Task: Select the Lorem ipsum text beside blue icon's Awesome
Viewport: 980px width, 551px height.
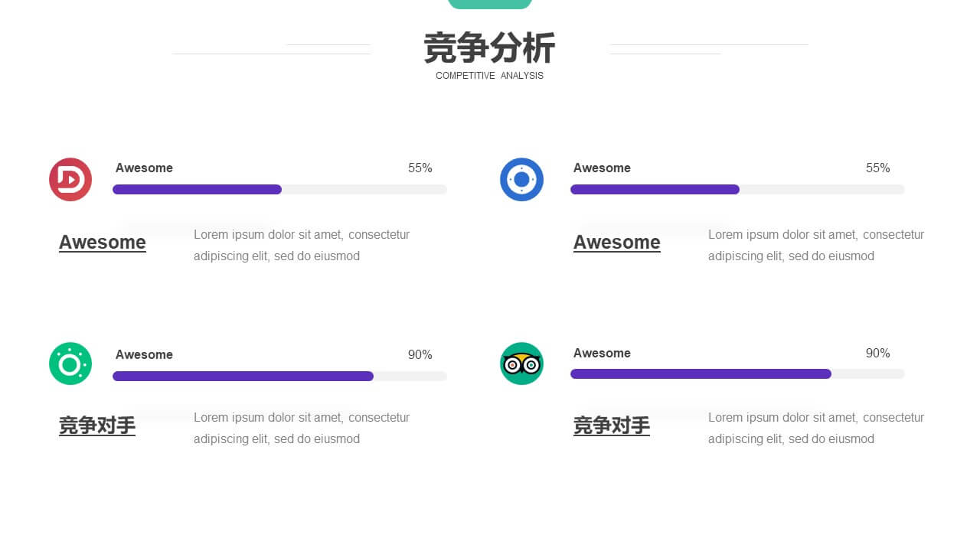Action: 816,245
